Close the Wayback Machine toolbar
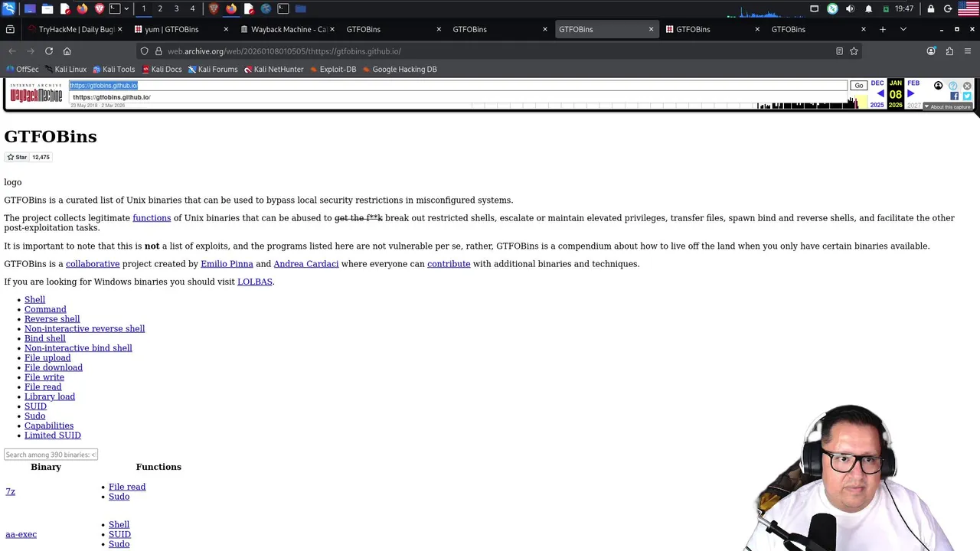Viewport: 980px width, 551px height. pos(967,86)
